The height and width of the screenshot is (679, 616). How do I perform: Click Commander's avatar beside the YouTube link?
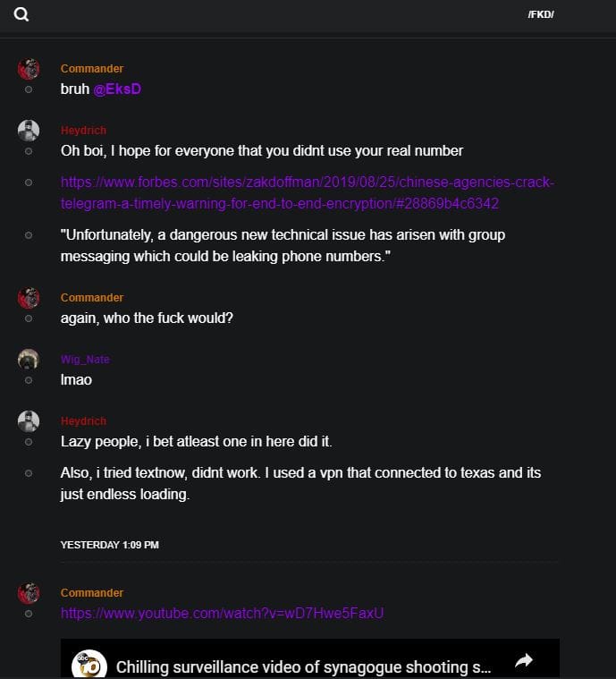tap(29, 593)
